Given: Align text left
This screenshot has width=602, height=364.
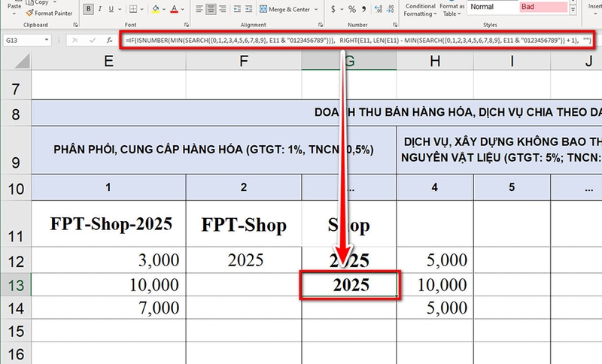Looking at the screenshot, I should [199, 9].
